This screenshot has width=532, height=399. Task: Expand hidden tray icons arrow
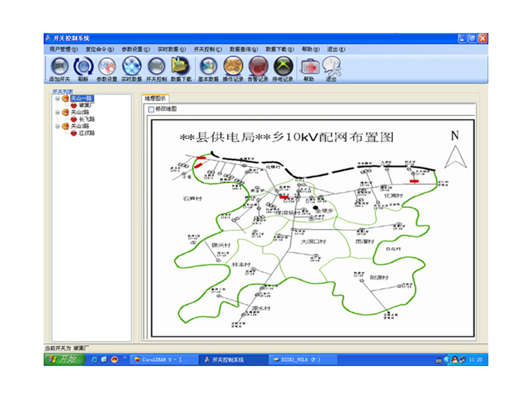coord(447,360)
